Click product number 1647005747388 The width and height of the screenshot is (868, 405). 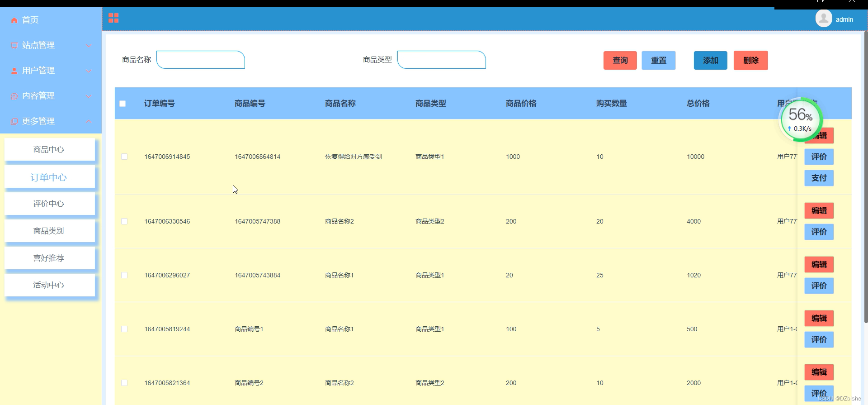coord(258,221)
